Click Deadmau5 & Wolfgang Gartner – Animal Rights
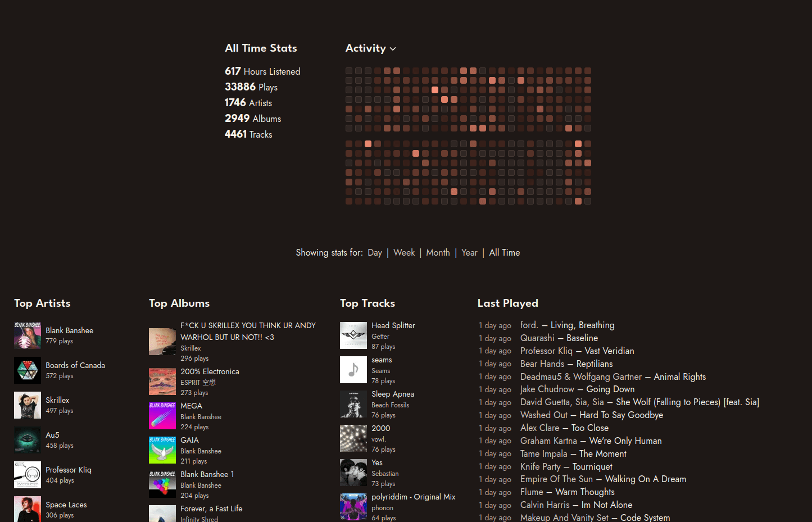The image size is (812, 522). (613, 376)
